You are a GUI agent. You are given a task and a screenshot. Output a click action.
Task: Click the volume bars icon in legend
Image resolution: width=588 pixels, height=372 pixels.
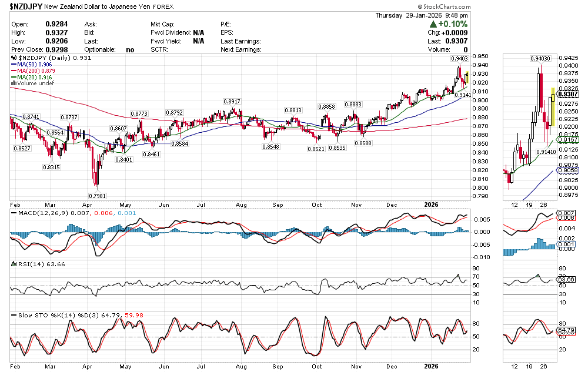14,83
